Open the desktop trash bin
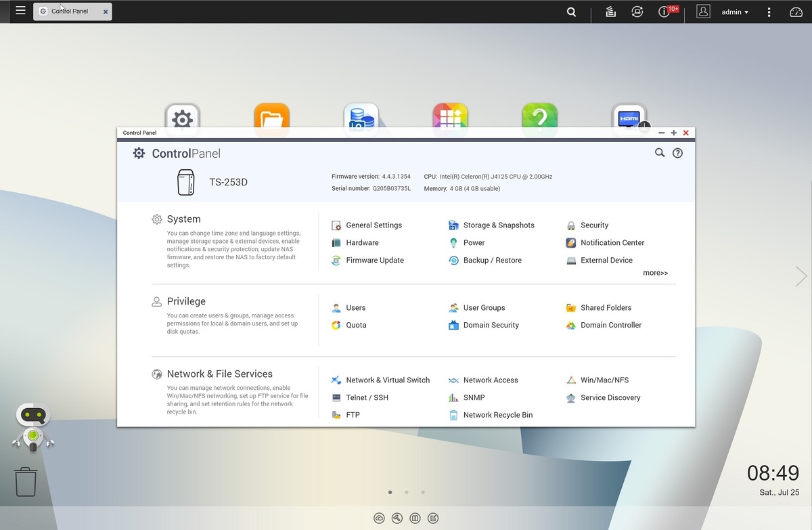Screen dimensions: 812x530 (x=26, y=482)
